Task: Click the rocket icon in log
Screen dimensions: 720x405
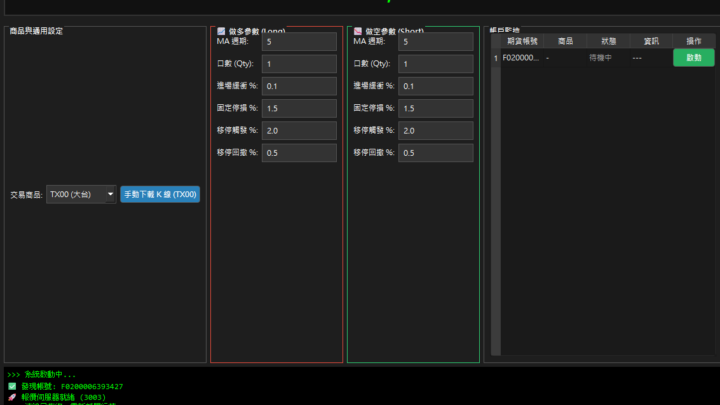Action: point(12,396)
